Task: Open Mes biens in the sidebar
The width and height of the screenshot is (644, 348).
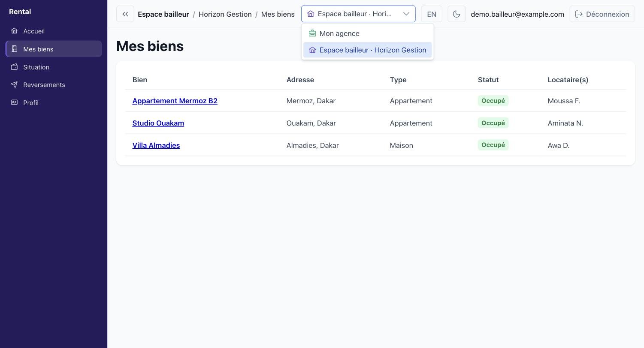Action: coord(54,49)
